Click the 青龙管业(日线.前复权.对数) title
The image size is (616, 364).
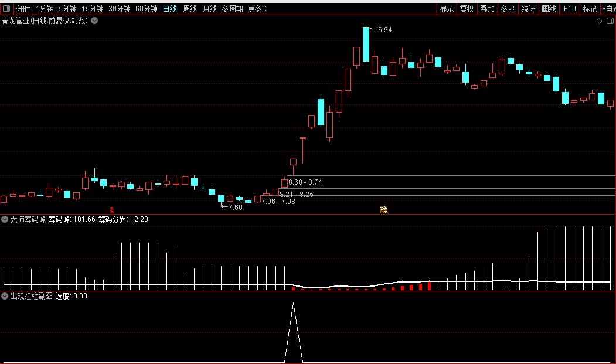pyautogui.click(x=45, y=21)
